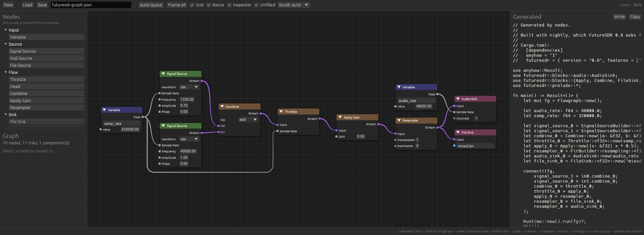This screenshot has width=644, height=235.
Task: Copy the generated code
Action: coord(635,16)
